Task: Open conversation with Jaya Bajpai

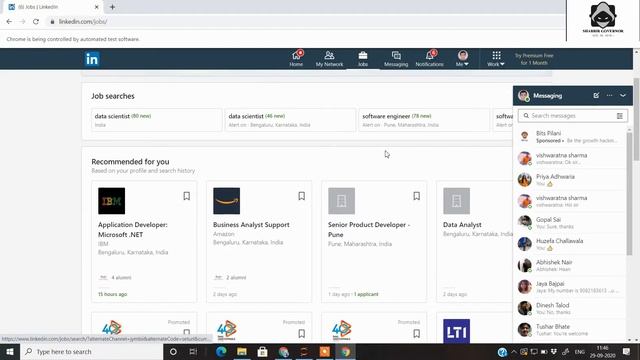Action: coord(570,287)
